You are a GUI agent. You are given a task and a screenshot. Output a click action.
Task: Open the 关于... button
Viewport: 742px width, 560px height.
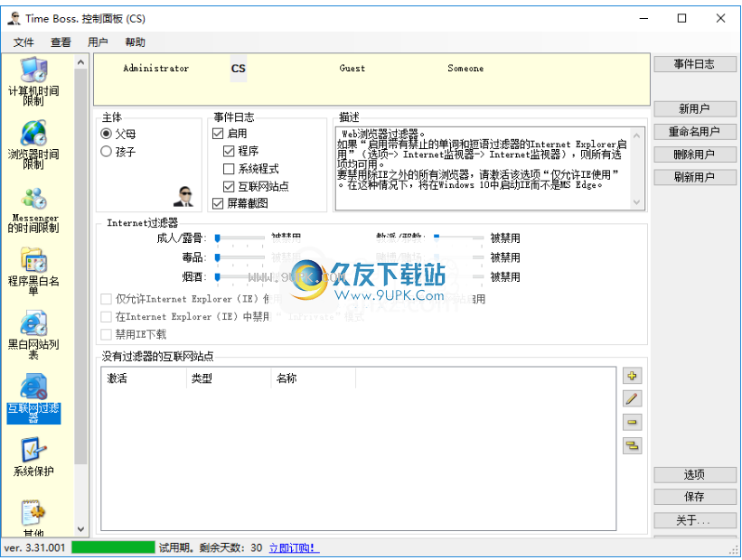[695, 521]
